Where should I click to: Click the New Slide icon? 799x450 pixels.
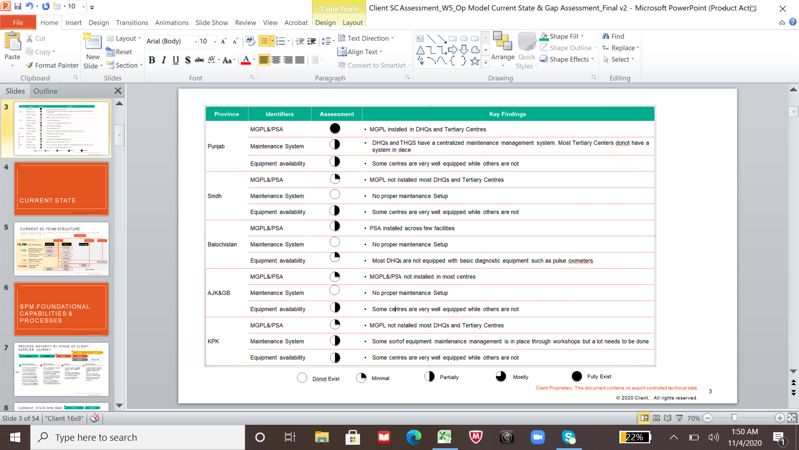tap(93, 42)
